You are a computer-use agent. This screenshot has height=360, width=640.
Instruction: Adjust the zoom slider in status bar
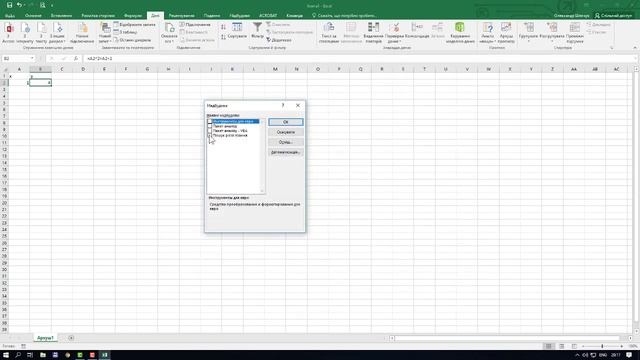pyautogui.click(x=602, y=346)
